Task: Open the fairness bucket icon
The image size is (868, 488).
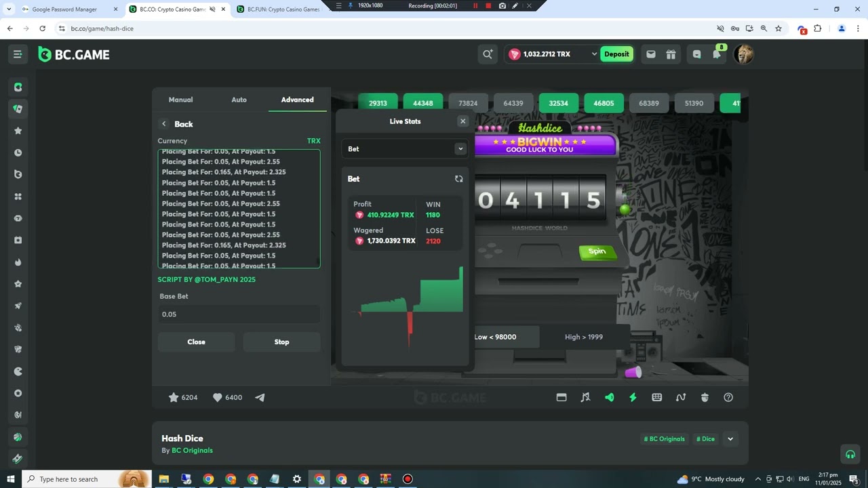Action: [x=705, y=397]
